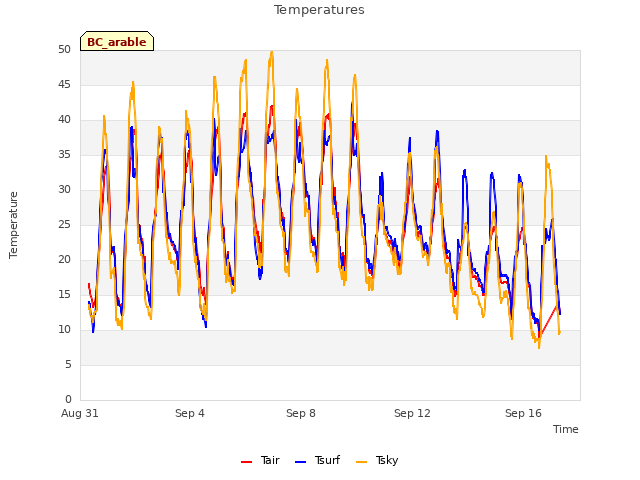
Task: Click the highest Tsky peak near 50
Action: coord(271,52)
